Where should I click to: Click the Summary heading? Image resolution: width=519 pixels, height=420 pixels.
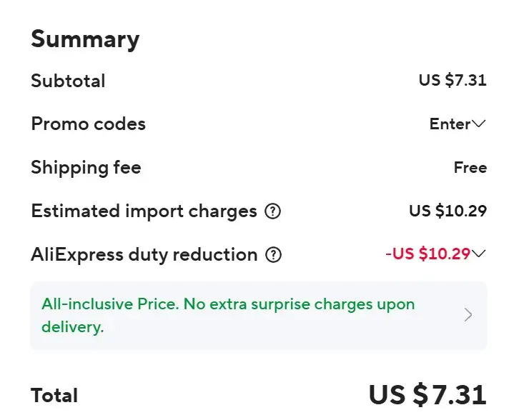pyautogui.click(x=85, y=40)
